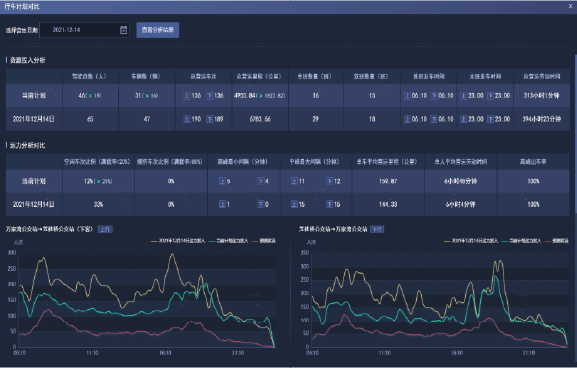The width and height of the screenshot is (577, 368).
Task: Click the 下 icon before 23:00 in 2021年12月14日 row
Action: (x=490, y=119)
